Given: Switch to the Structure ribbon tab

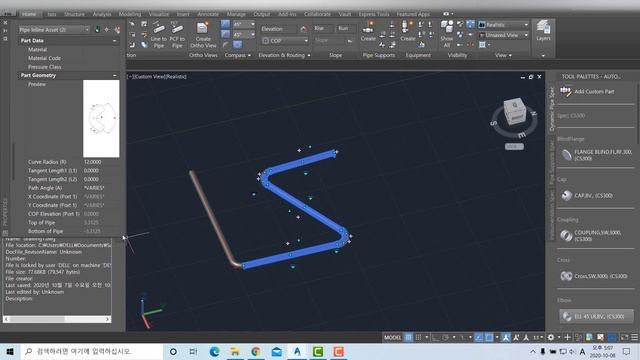Looking at the screenshot, I should coord(74,14).
